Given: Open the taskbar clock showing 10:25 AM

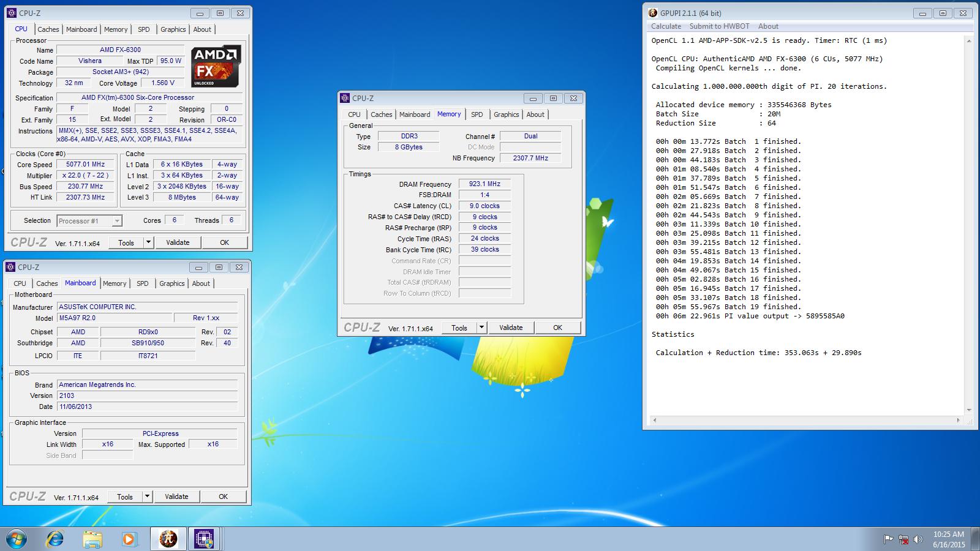Looking at the screenshot, I should [949, 539].
